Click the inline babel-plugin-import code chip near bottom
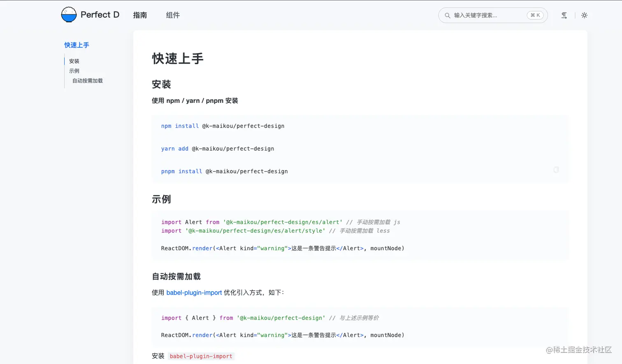 click(x=201, y=356)
